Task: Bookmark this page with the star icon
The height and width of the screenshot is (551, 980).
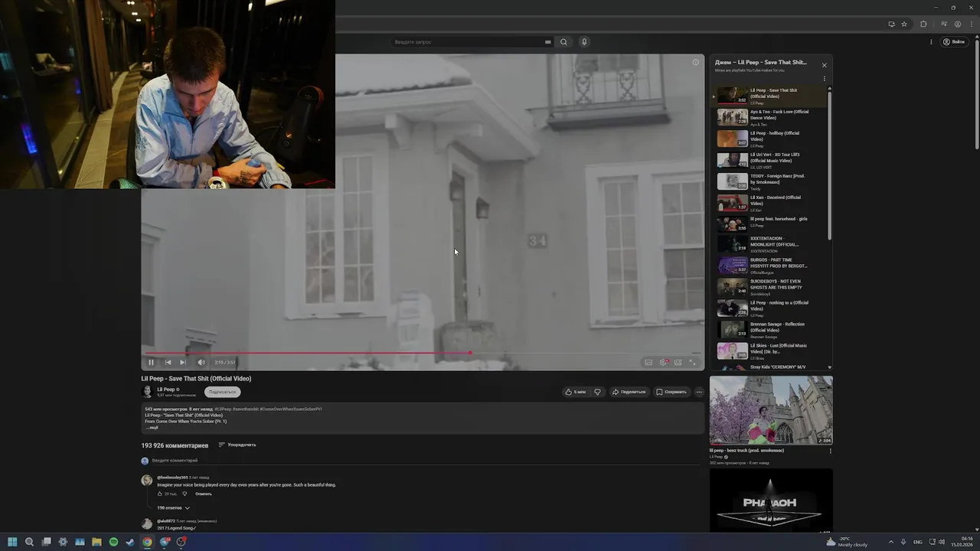Action: (904, 24)
